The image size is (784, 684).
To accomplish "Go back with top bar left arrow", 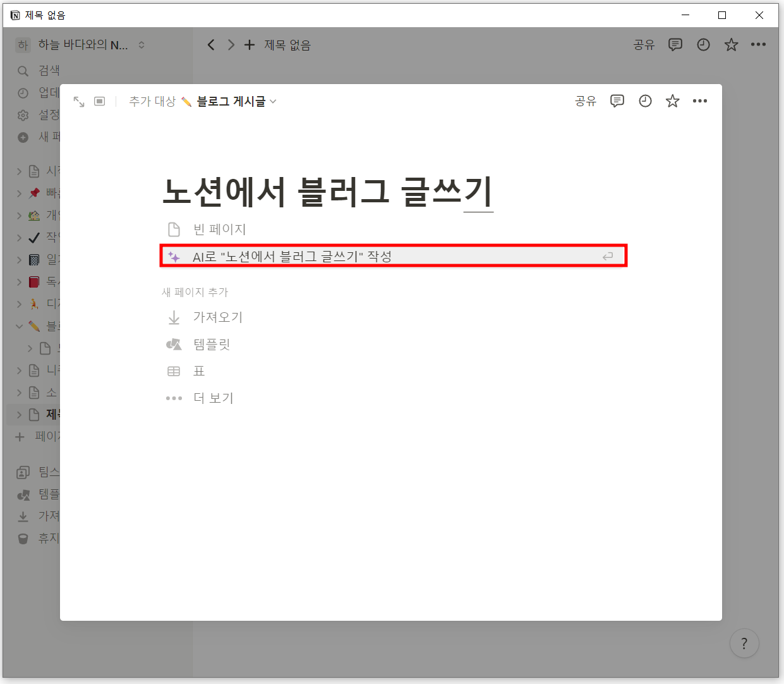I will 211,45.
